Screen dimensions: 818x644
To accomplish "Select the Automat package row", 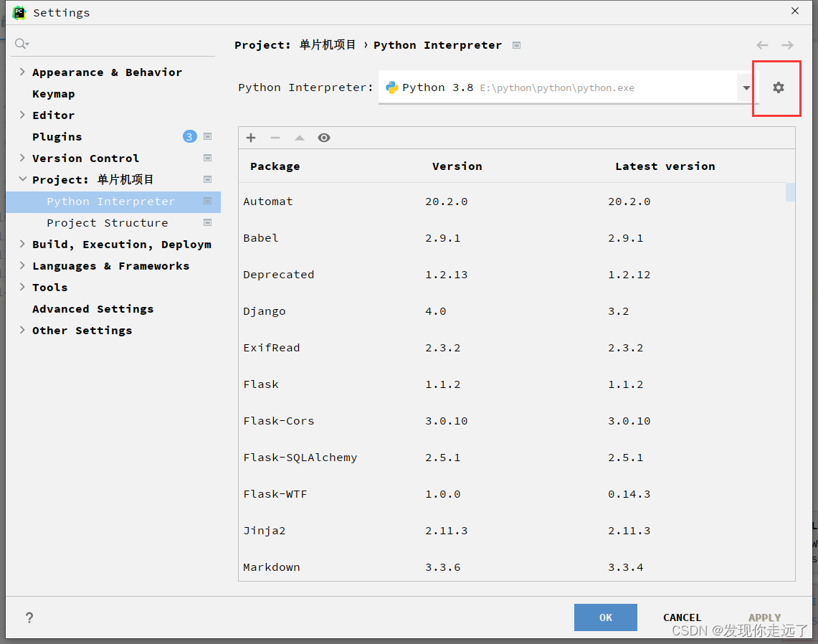I will 513,202.
